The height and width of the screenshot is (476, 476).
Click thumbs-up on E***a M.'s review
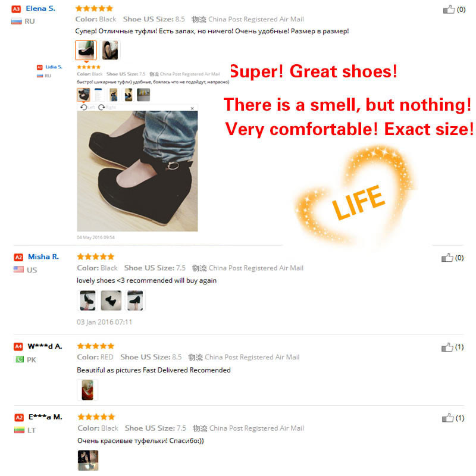448,418
